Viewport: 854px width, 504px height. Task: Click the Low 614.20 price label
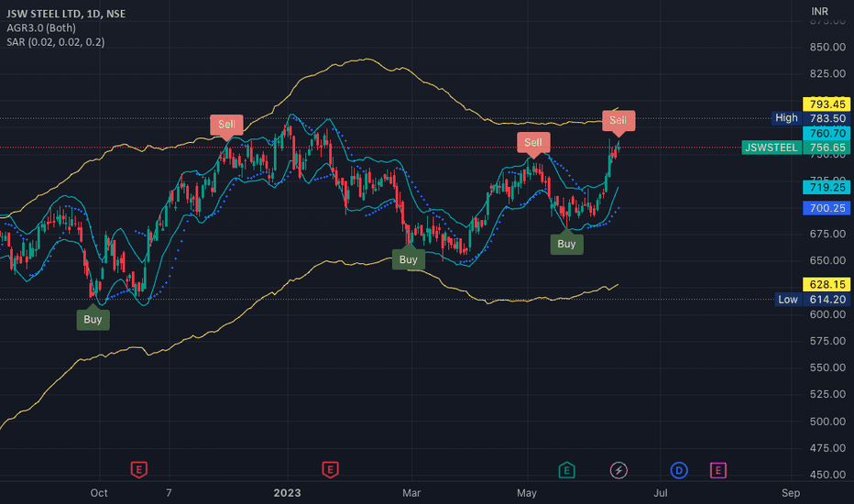tap(813, 299)
